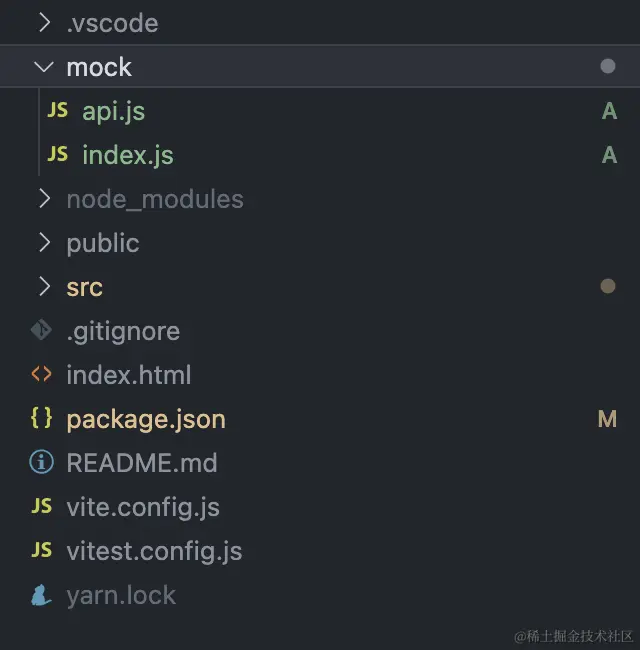Click the M modified badge on package.json
Image resolution: width=640 pixels, height=650 pixels.
point(607,419)
